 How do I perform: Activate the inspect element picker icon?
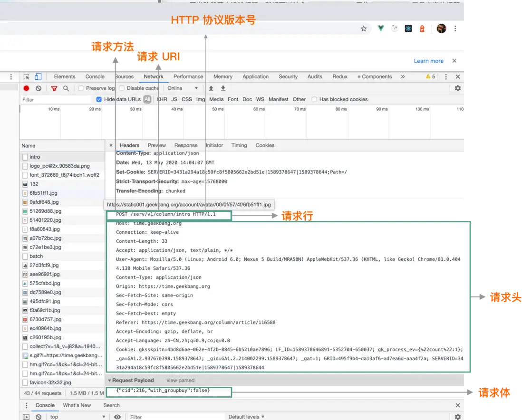coord(26,76)
